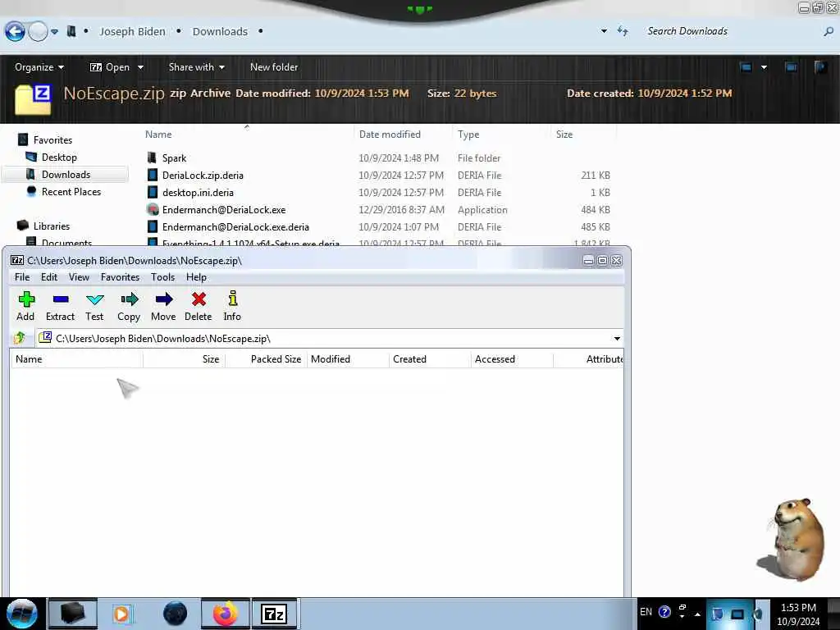The image size is (840, 630).
Task: Click the Explorer Name column header
Action: click(x=248, y=135)
